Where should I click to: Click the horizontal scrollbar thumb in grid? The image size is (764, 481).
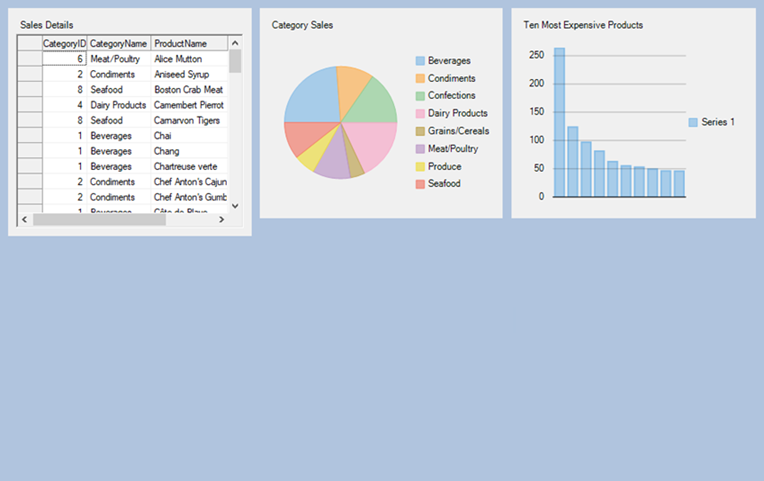pyautogui.click(x=98, y=220)
